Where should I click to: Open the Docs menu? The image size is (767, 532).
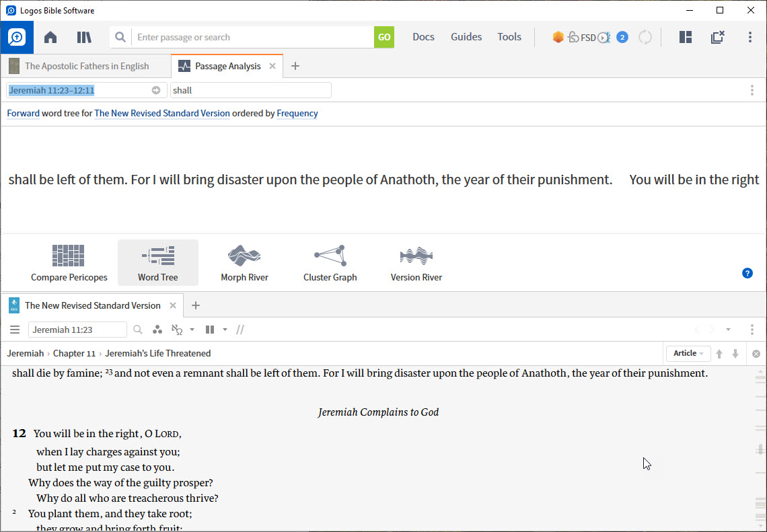click(424, 37)
